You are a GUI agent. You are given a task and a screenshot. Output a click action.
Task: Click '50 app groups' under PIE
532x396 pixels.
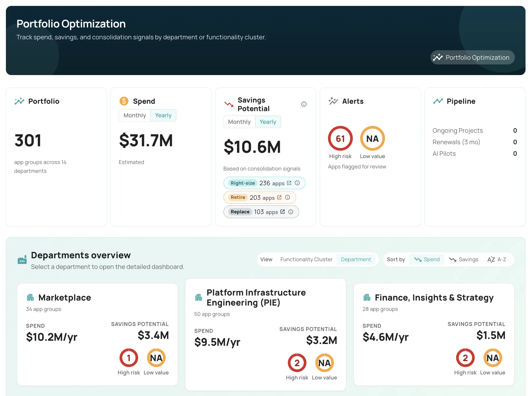click(x=212, y=314)
